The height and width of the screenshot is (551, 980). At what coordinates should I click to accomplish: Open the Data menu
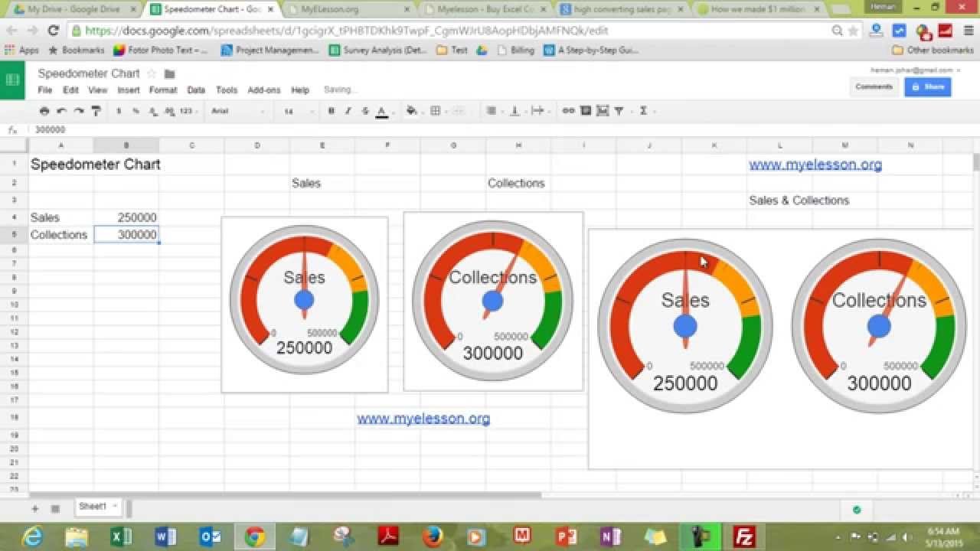pos(196,90)
